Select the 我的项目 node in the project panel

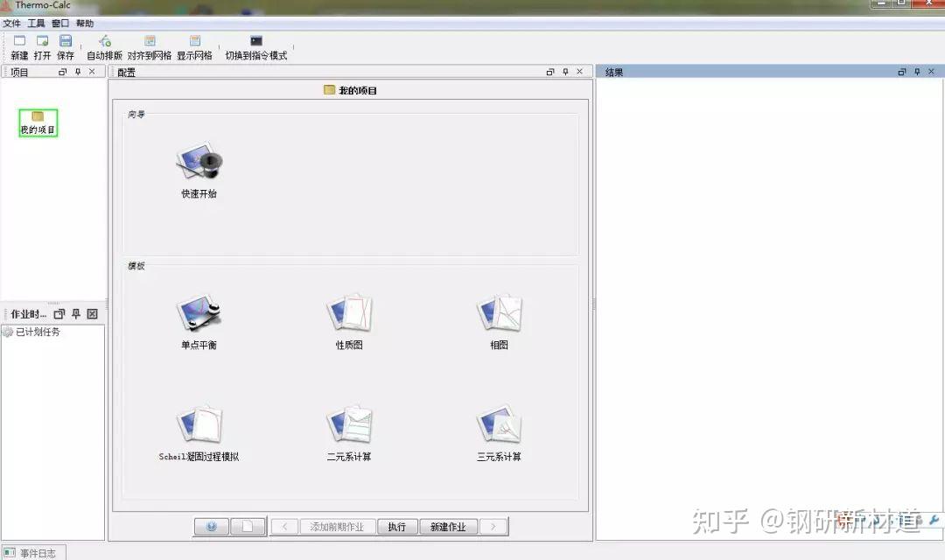[37, 123]
